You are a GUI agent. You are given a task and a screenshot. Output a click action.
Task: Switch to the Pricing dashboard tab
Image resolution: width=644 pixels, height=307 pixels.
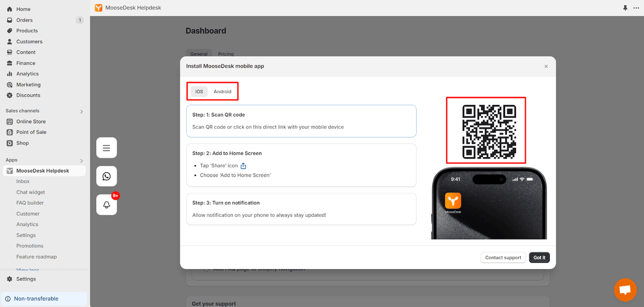pyautogui.click(x=226, y=54)
